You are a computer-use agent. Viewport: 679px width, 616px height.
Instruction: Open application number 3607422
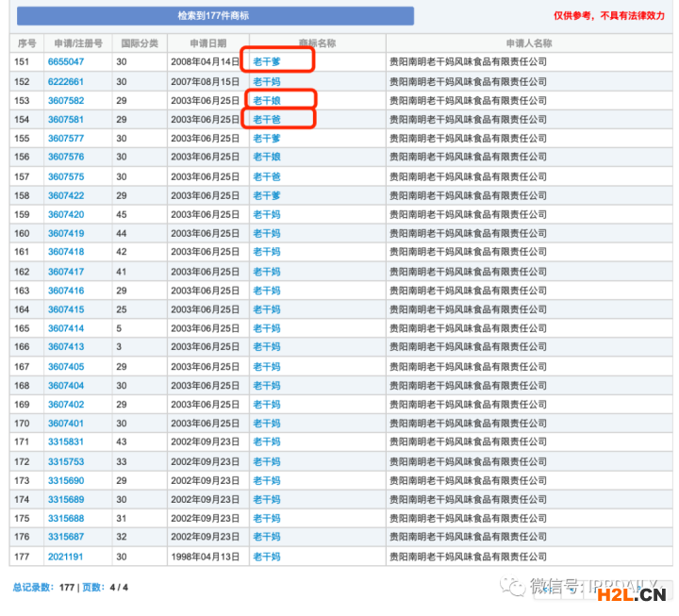coord(66,196)
